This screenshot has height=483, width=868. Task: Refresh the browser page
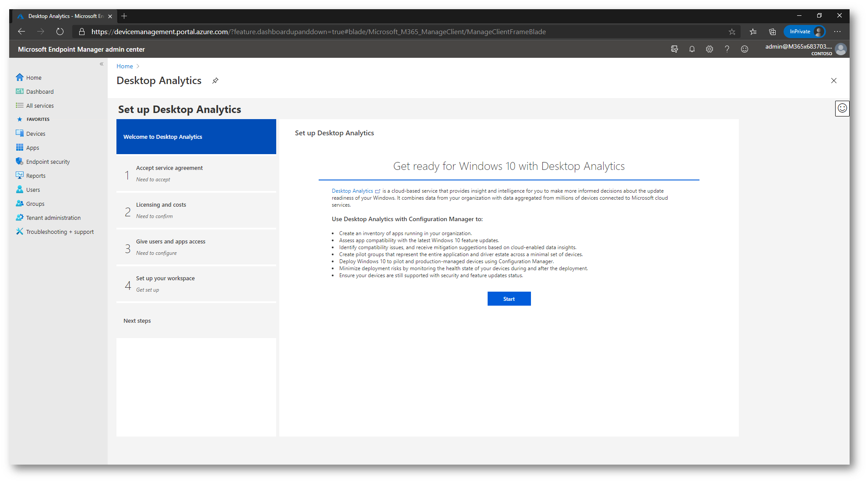click(60, 32)
